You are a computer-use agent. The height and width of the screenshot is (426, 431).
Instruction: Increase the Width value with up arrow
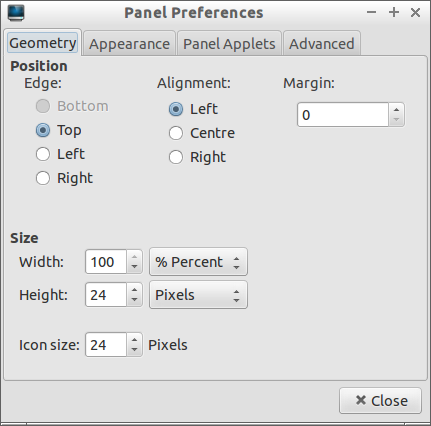coord(134,257)
